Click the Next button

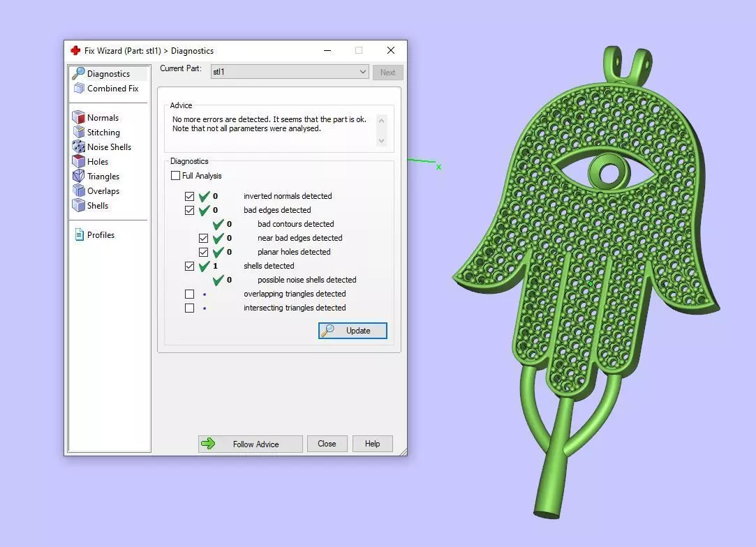[x=387, y=73]
